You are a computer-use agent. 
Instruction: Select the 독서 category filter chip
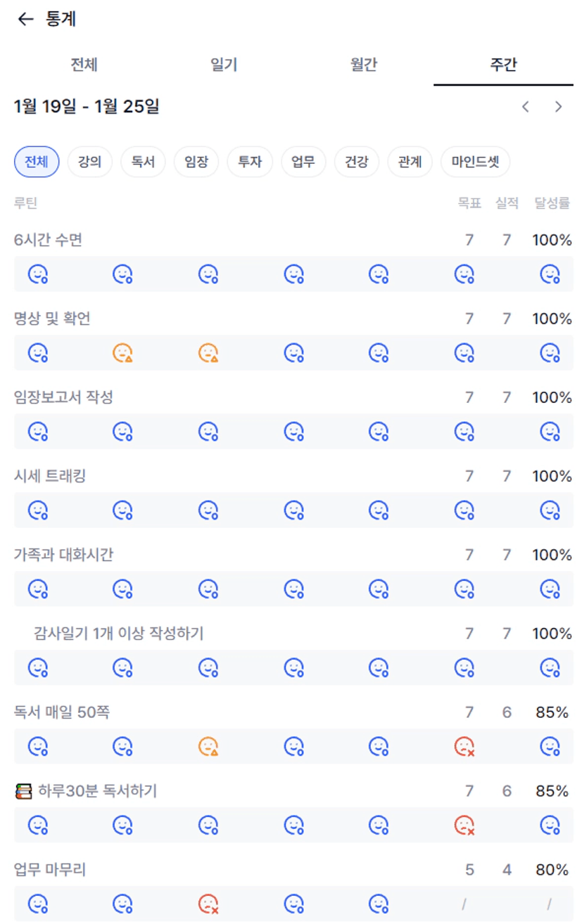[x=143, y=162]
